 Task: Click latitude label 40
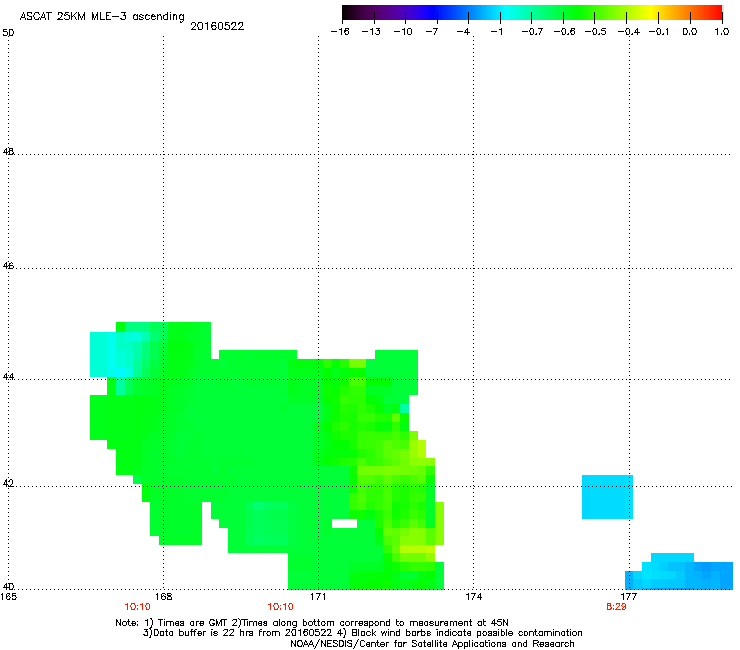(x=8, y=587)
